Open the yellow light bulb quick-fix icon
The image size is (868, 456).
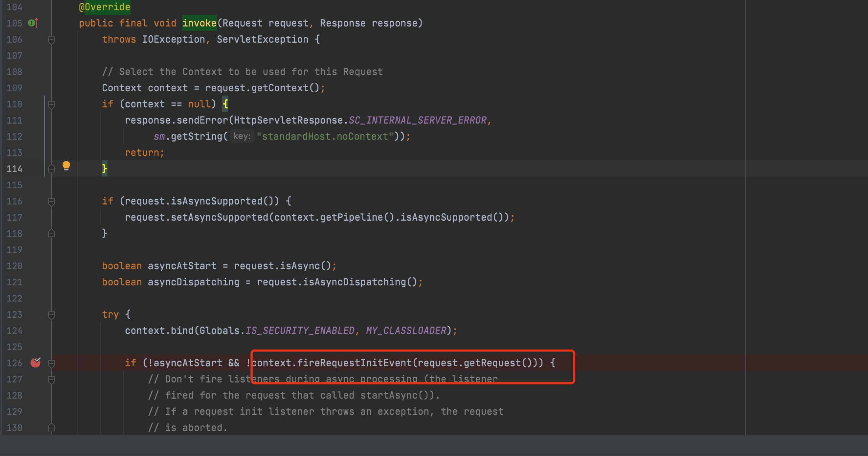(x=66, y=166)
